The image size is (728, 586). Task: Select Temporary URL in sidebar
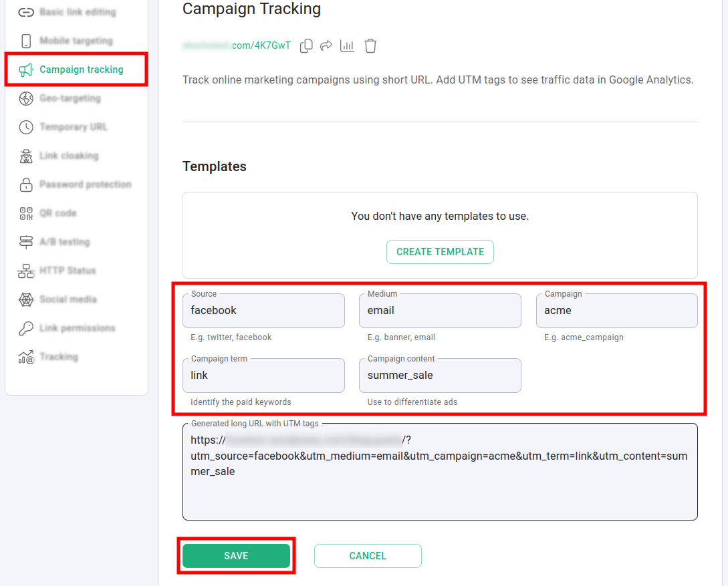[x=73, y=127]
